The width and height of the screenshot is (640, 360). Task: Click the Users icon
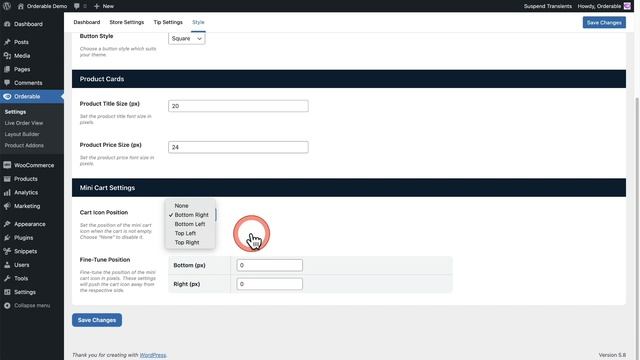pos(7,265)
